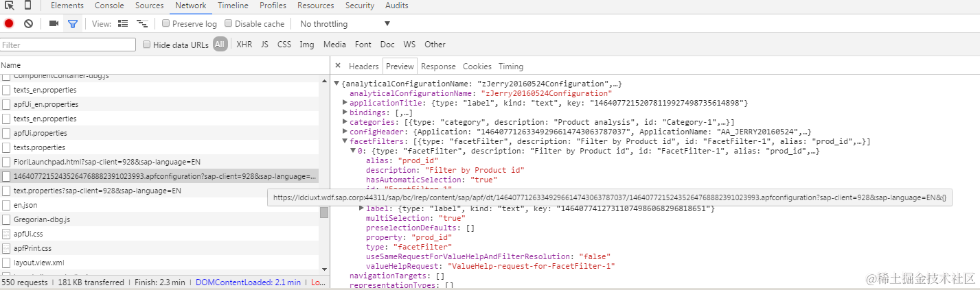
Task: Filter requests by Other
Action: click(435, 45)
